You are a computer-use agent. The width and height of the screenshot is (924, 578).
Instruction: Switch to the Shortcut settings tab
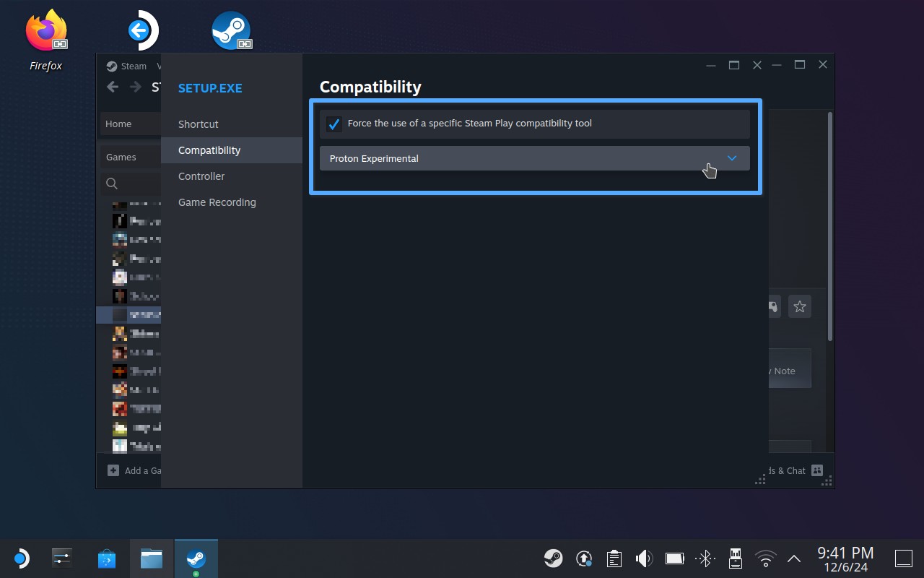click(199, 124)
